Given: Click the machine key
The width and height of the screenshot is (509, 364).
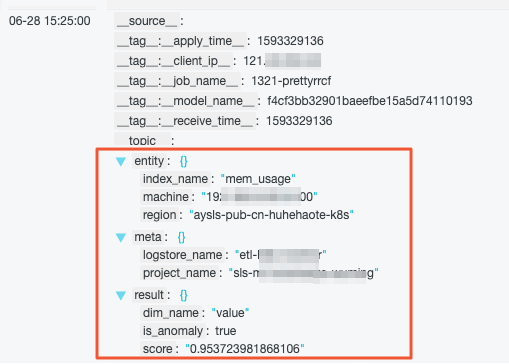Looking at the screenshot, I should pyautogui.click(x=166, y=197).
